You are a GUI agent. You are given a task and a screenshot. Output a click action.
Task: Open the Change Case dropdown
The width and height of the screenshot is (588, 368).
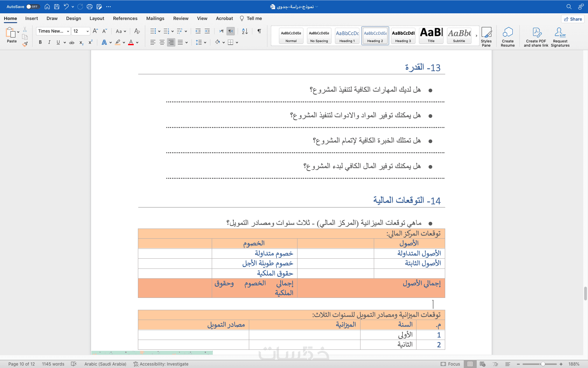tap(121, 31)
